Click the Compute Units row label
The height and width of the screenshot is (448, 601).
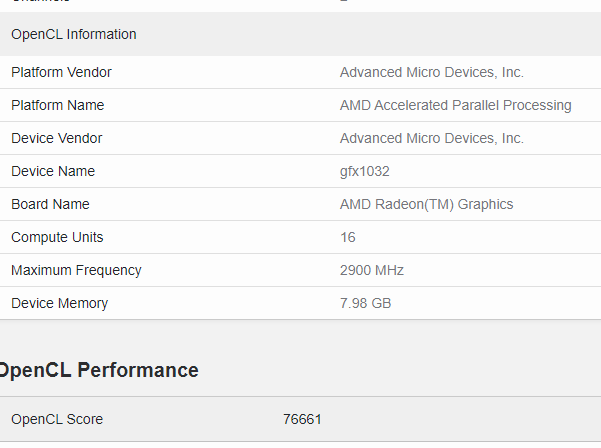57,237
